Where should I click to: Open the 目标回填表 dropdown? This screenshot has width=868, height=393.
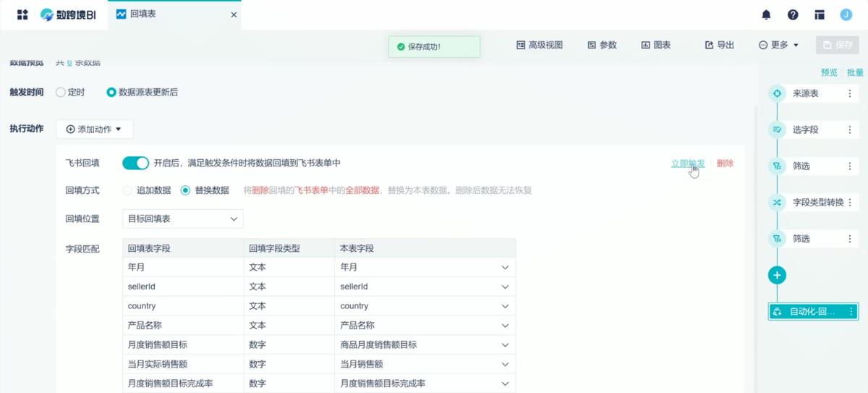tap(182, 219)
